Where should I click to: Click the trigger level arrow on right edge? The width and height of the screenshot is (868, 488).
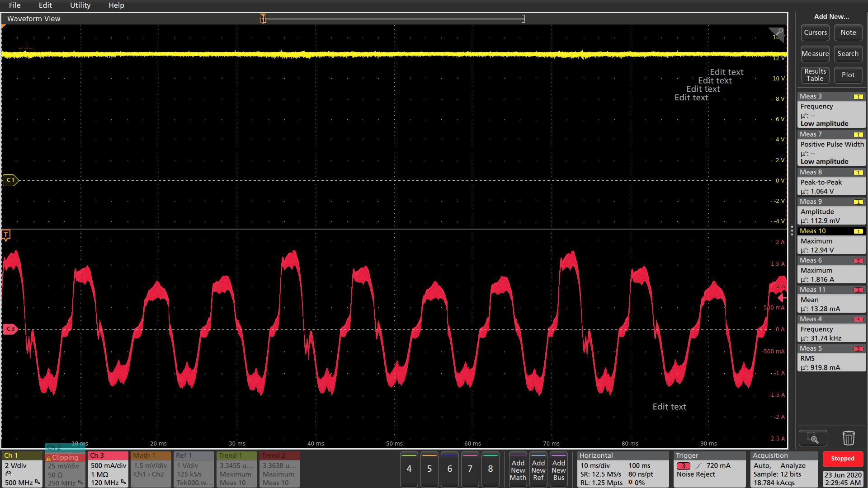point(782,298)
